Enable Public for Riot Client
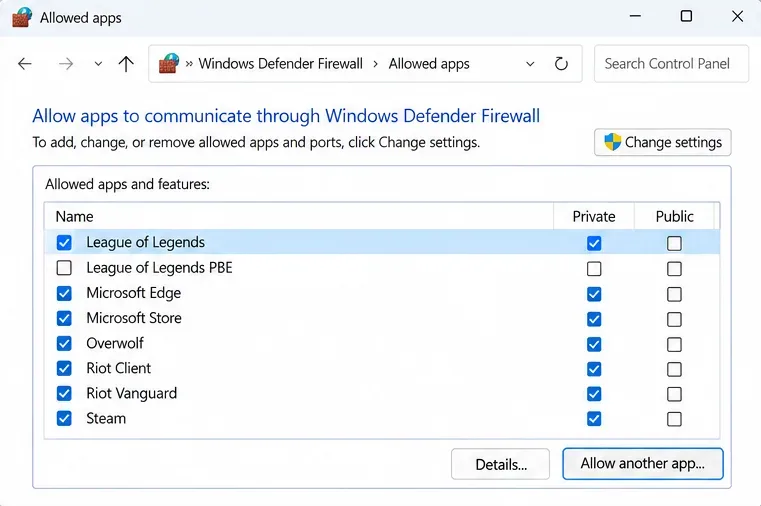The width and height of the screenshot is (761, 506). click(x=674, y=369)
